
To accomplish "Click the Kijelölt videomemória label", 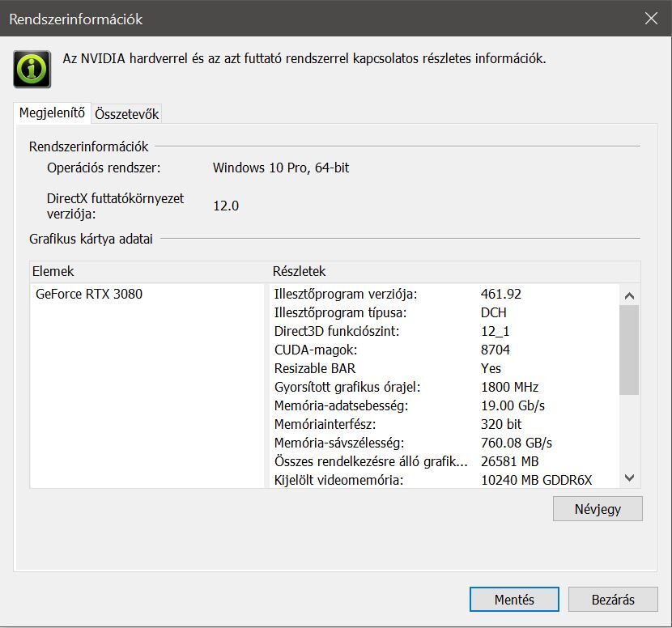I will click(338, 480).
